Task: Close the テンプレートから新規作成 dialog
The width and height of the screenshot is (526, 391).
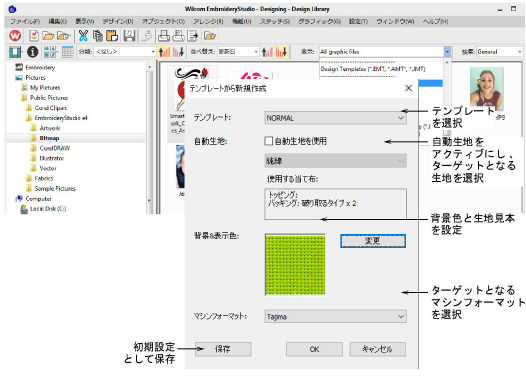Action: 409,88
